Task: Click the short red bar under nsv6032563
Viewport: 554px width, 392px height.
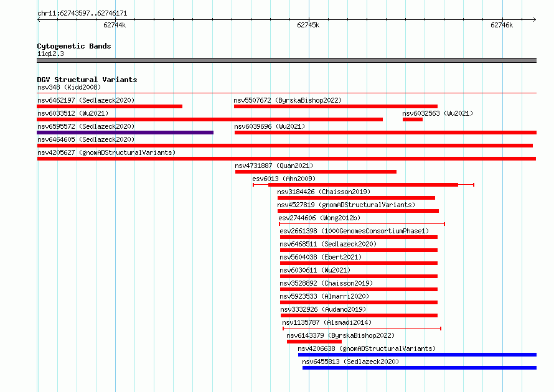Action: (412, 119)
